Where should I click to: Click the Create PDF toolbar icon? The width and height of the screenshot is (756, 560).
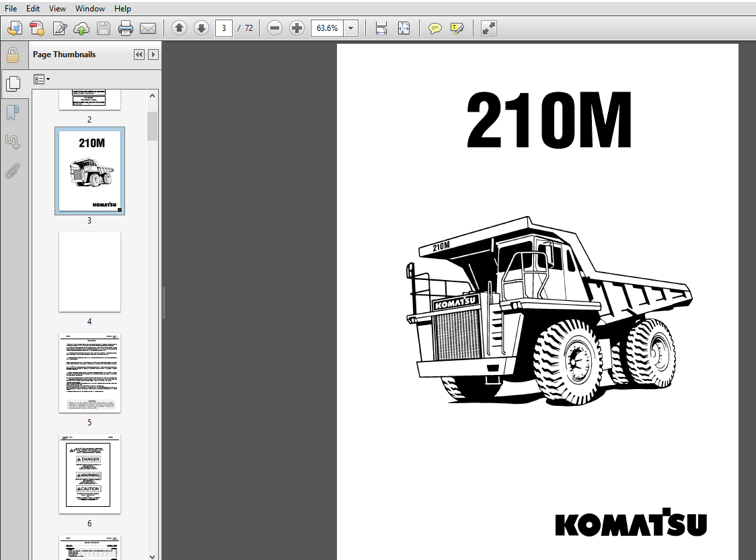(x=37, y=28)
